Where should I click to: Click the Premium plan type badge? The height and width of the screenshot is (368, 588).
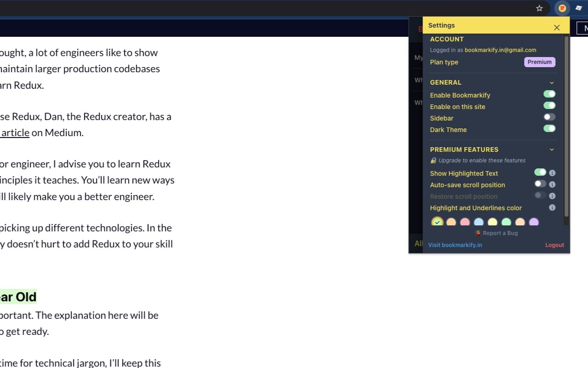point(539,62)
